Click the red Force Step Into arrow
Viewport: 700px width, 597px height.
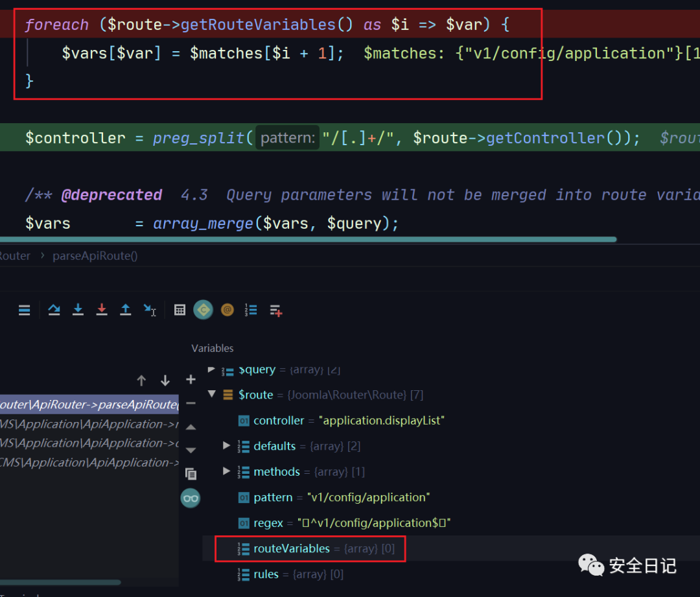coord(102,310)
